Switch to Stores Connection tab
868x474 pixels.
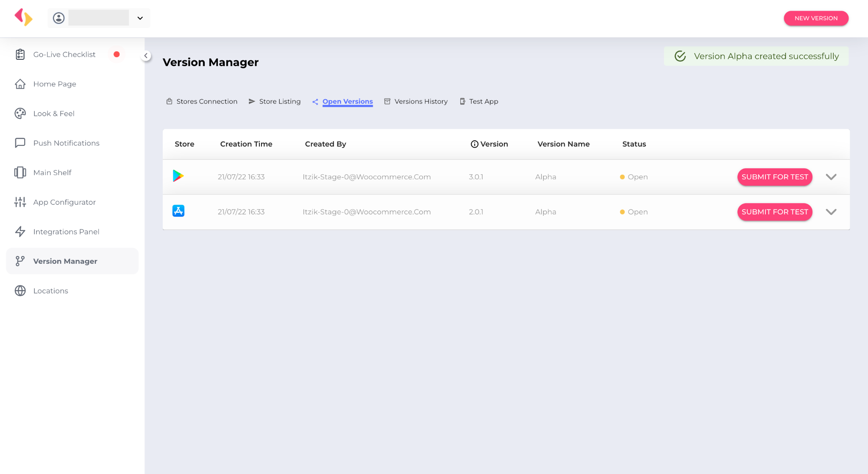point(206,101)
